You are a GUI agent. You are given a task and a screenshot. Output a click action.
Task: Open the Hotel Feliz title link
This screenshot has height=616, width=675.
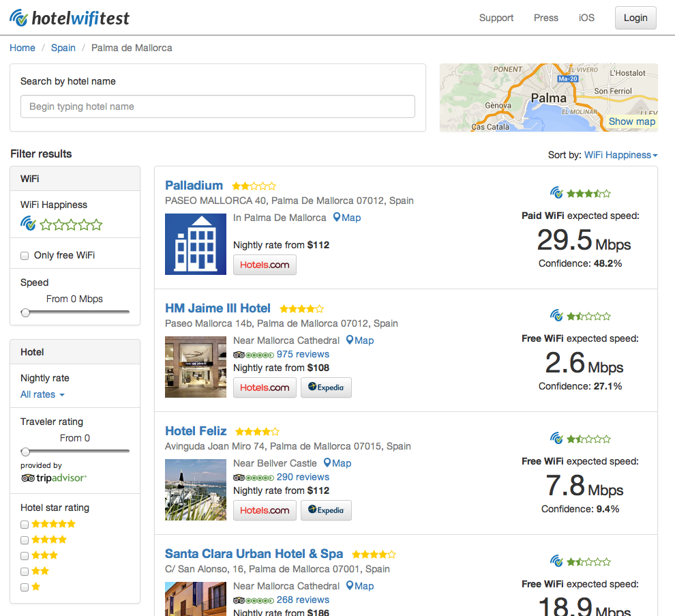196,430
